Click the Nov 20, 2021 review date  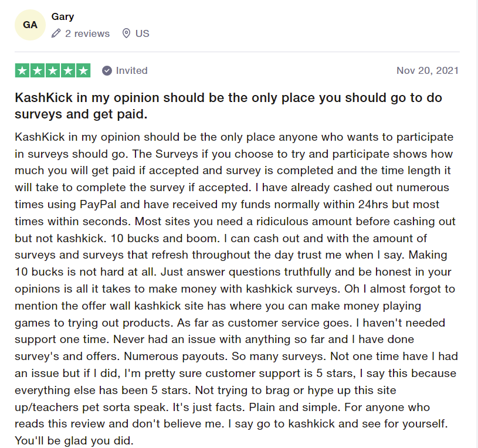428,70
